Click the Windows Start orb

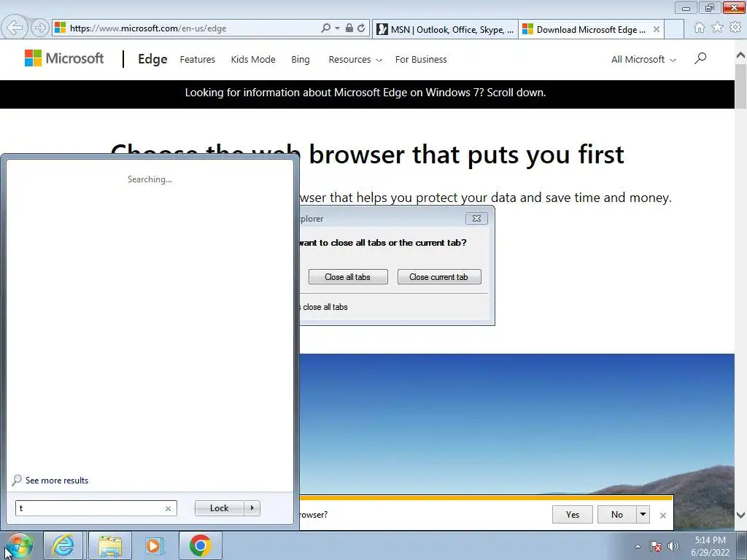tap(19, 545)
